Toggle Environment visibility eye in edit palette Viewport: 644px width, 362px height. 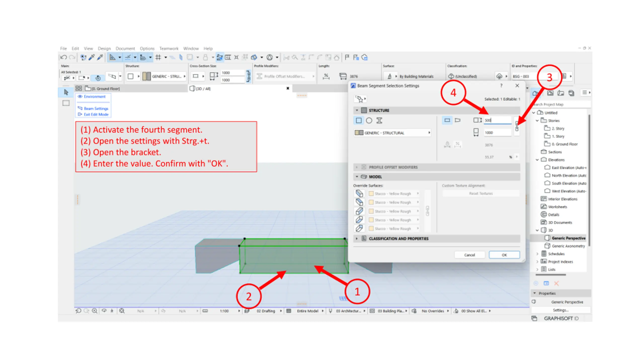[x=80, y=97]
